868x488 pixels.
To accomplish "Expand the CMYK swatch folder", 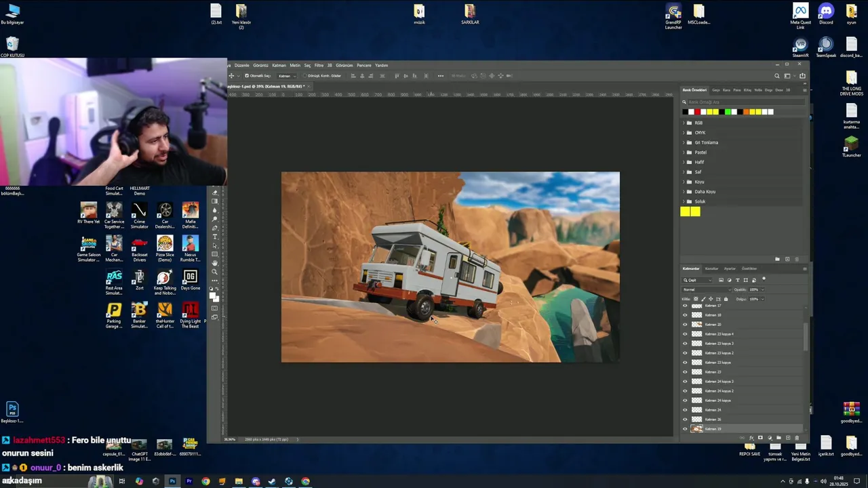I will 684,133.
